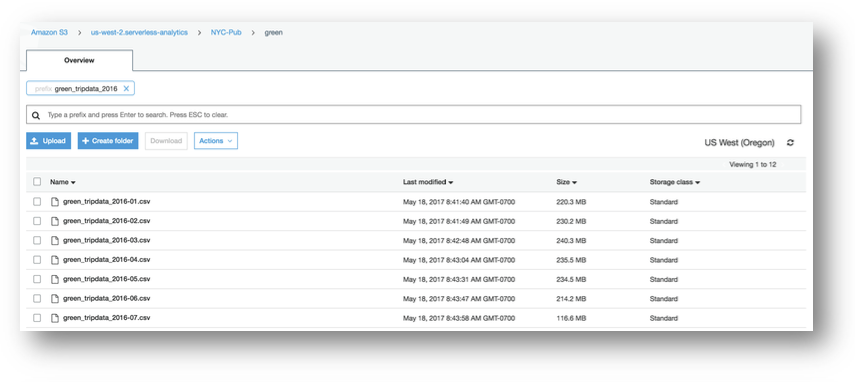Check the box for green_tripdata_2016-04.csv
855x382 pixels.
click(x=37, y=260)
